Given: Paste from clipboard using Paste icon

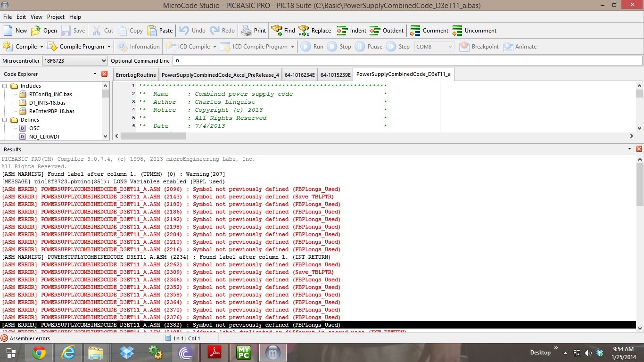Looking at the screenshot, I should click(x=152, y=31).
